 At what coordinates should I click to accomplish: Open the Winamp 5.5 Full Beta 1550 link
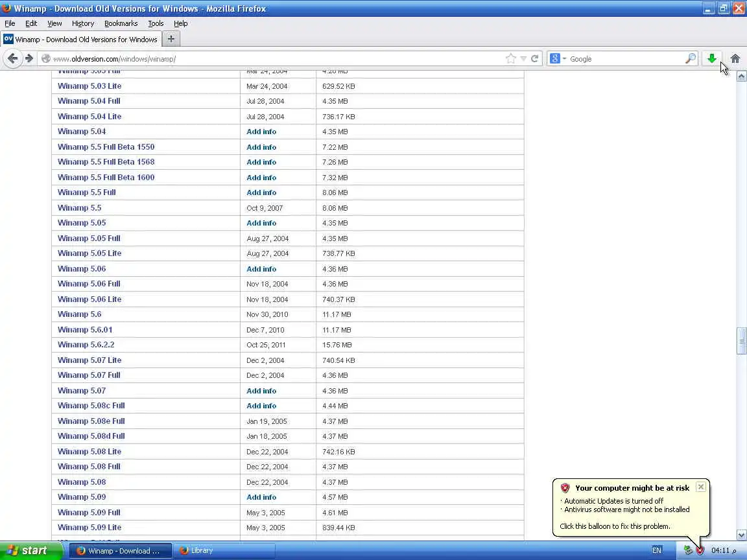106,146
